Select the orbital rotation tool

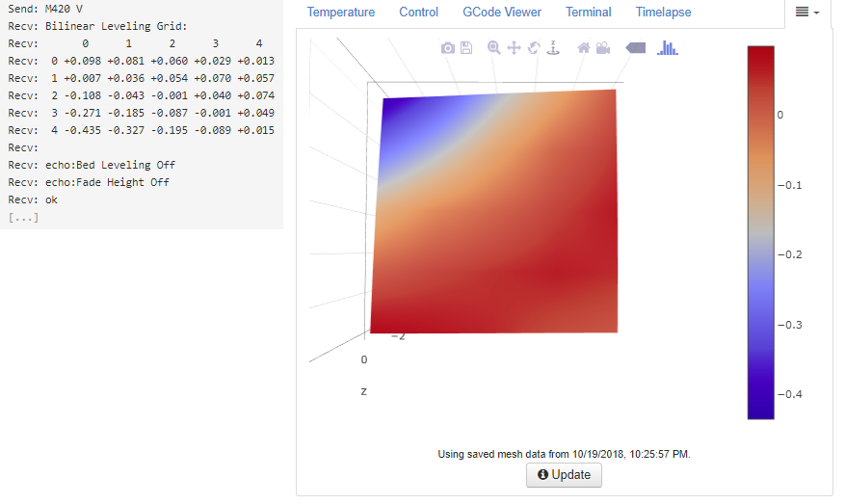(x=534, y=48)
